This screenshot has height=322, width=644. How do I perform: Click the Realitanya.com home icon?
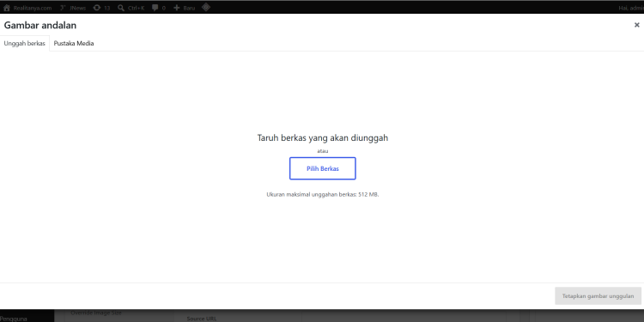7,8
